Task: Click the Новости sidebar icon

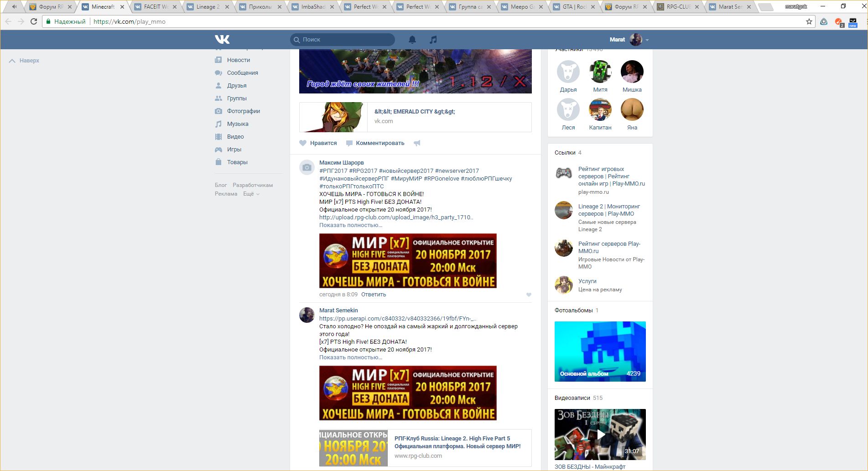Action: coord(218,60)
